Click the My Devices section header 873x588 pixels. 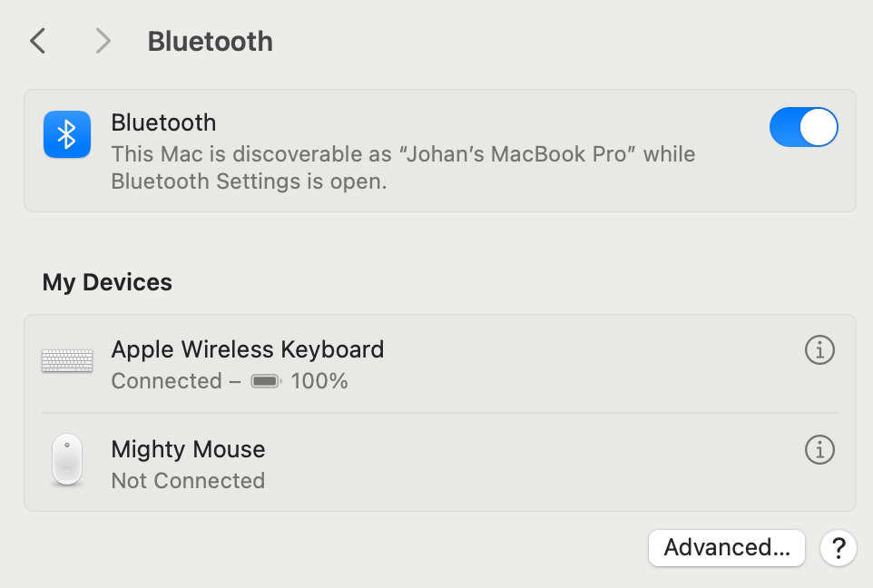[x=106, y=282]
